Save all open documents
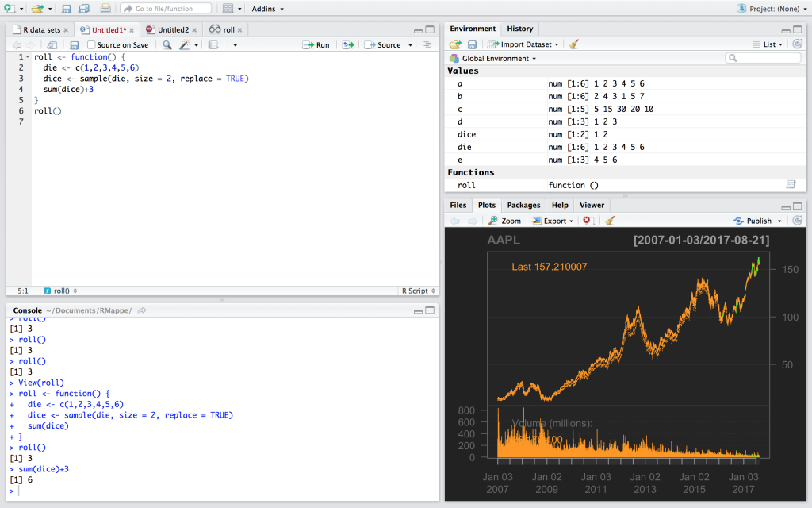 [84, 9]
